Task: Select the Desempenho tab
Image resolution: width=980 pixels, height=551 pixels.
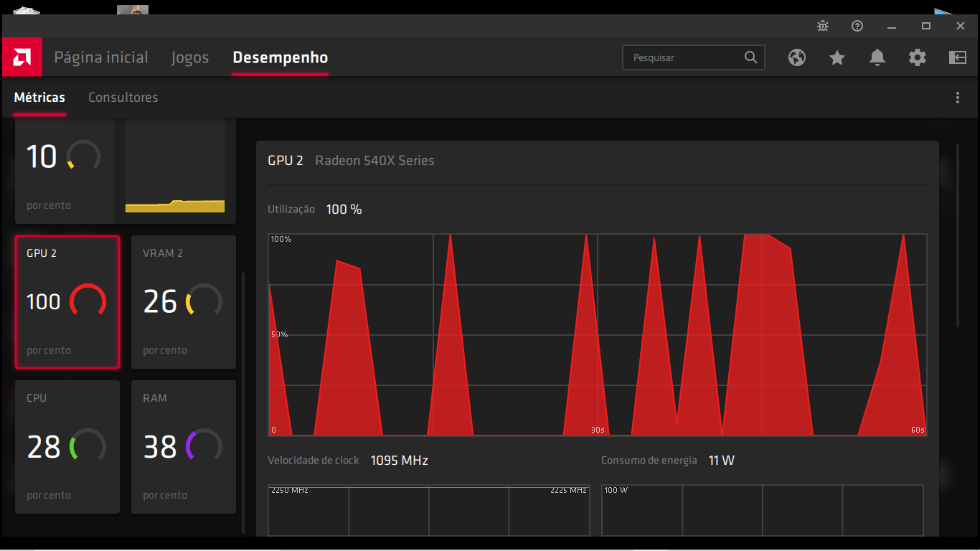Action: (281, 57)
